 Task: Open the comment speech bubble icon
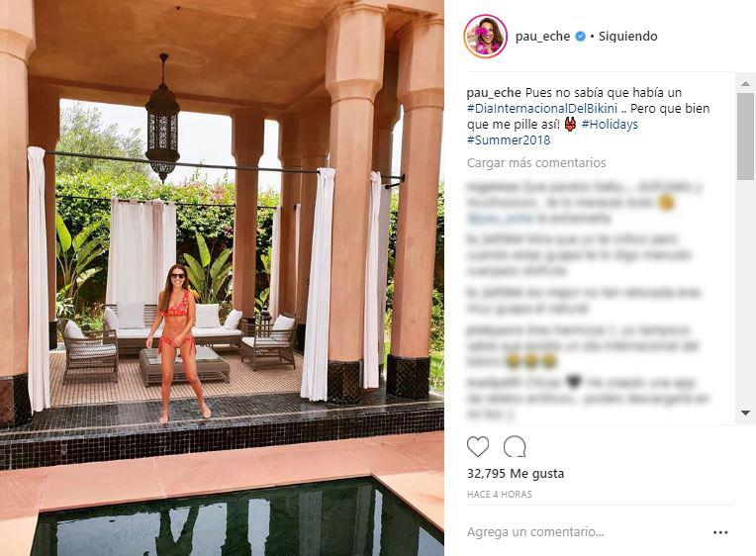(x=515, y=446)
